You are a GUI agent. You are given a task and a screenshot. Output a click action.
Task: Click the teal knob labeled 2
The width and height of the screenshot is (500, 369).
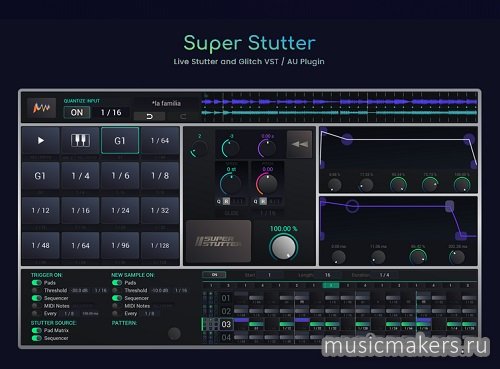(199, 148)
